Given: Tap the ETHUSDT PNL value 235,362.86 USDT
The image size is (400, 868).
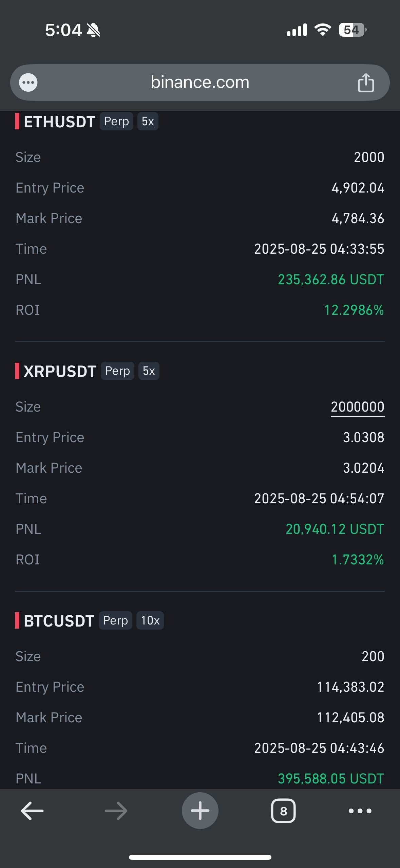Looking at the screenshot, I should (x=331, y=279).
